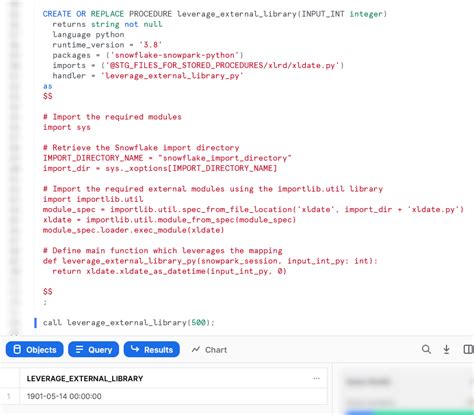Click the return xldate.xldate_as_datetime line

(x=169, y=271)
